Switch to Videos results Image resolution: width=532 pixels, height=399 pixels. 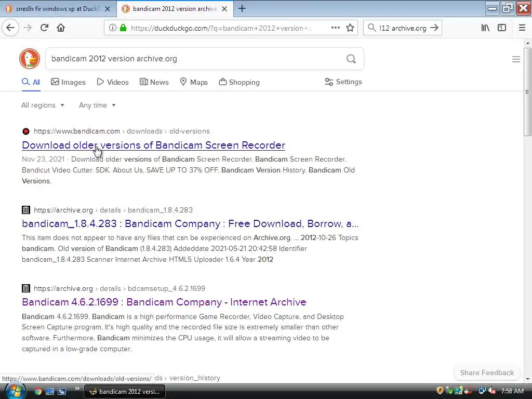coord(113,82)
